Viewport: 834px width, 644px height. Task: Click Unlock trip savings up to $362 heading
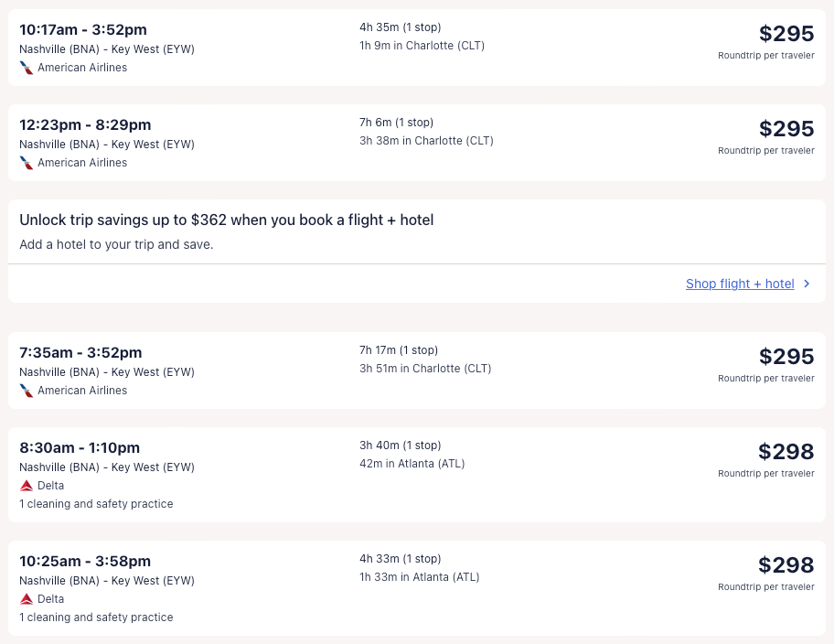[x=226, y=220]
